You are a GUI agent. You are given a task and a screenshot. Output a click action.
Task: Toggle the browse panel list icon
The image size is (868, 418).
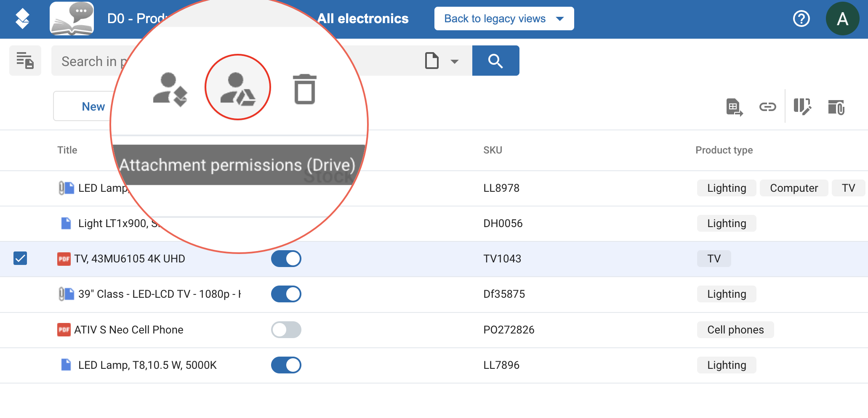click(x=25, y=61)
